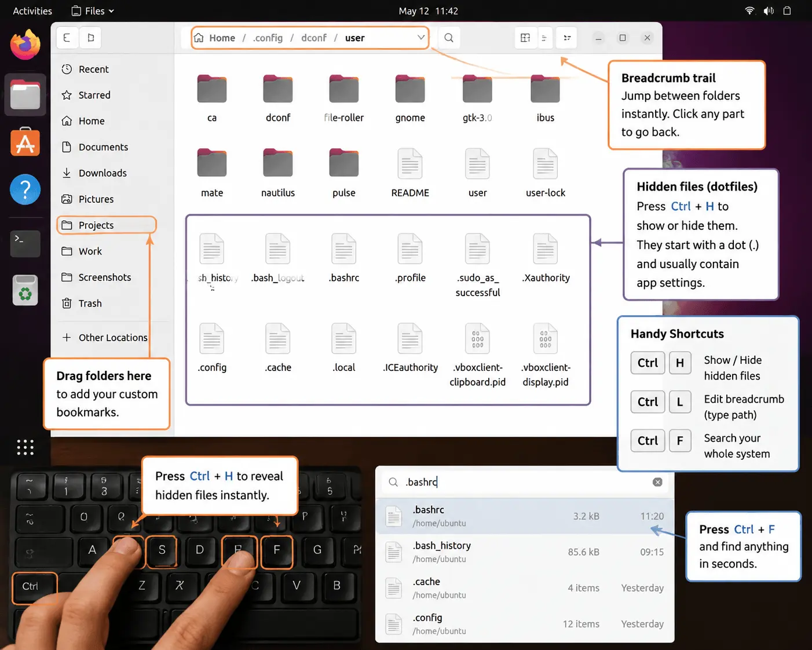Go back using the back arrow button
Image resolution: width=812 pixels, height=650 pixels.
[x=67, y=38]
